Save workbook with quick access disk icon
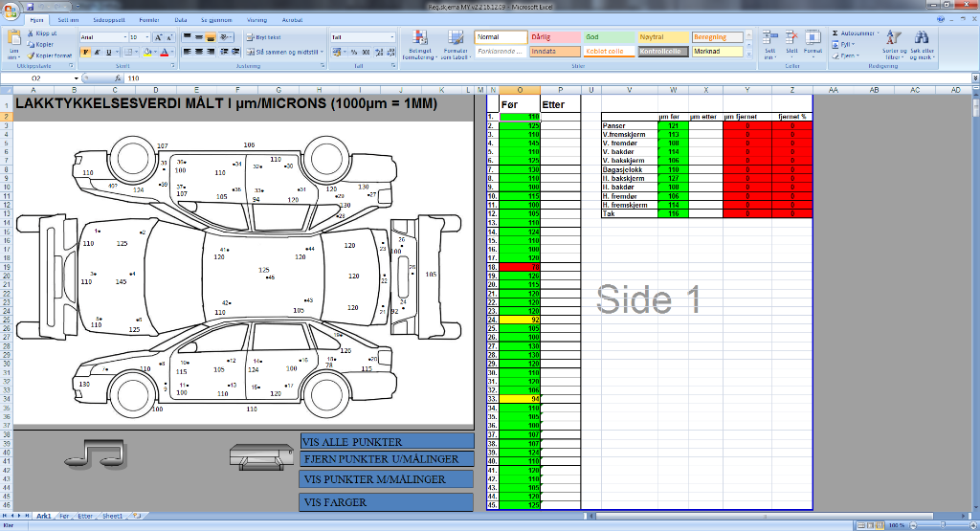Screen dimensions: 980x531 (x=30, y=7)
